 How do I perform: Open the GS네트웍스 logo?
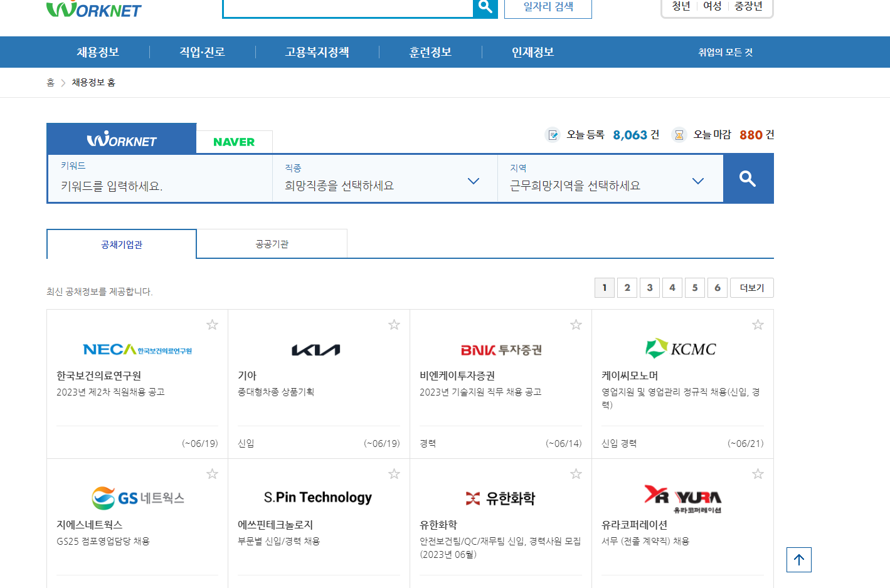tap(138, 498)
